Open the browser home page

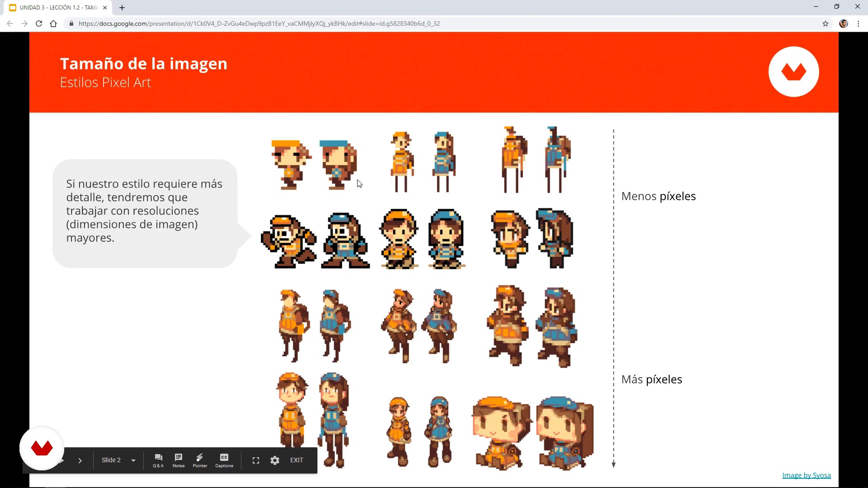53,23
